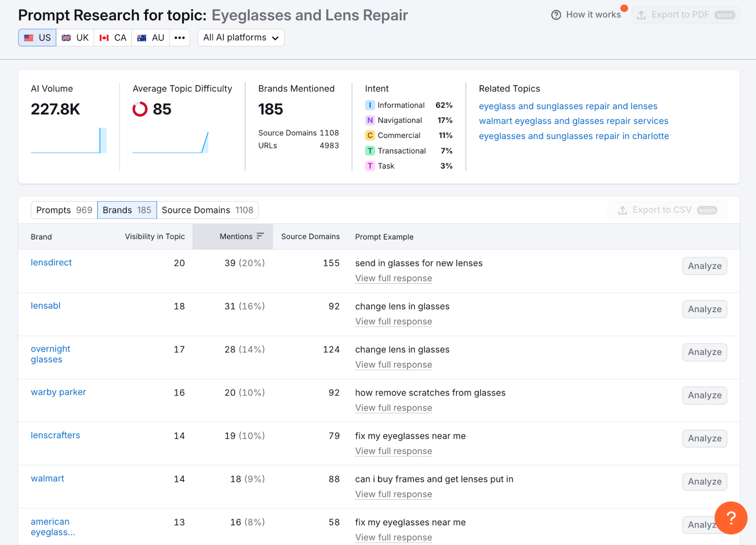Viewport: 756px width, 545px height.
Task: Switch to the Prompts tab
Action: point(63,210)
